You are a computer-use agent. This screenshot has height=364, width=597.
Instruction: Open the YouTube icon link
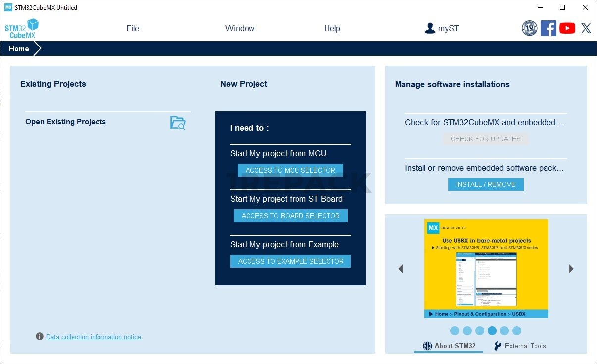567,28
